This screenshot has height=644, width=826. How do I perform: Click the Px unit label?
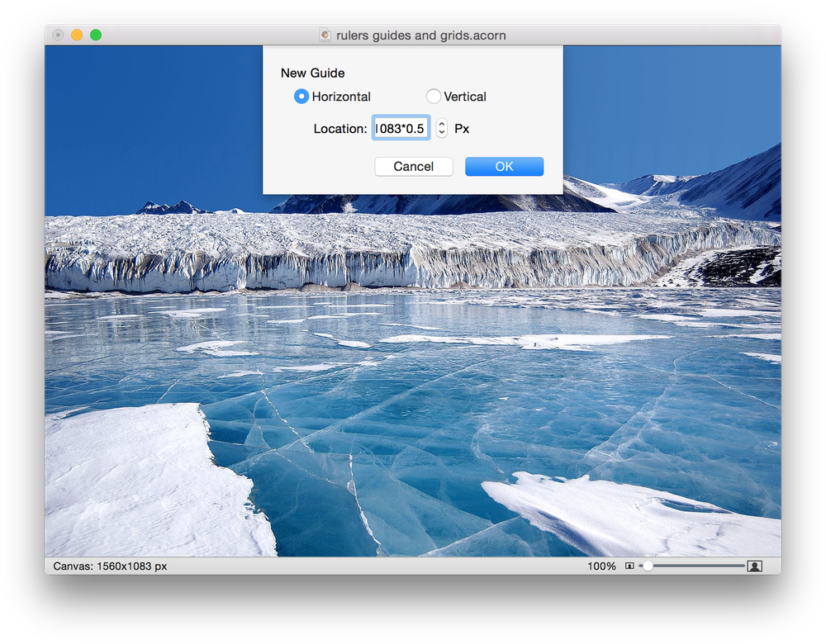pos(462,128)
